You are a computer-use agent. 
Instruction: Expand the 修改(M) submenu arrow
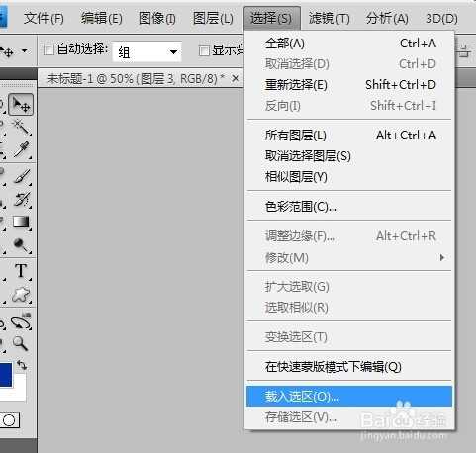coord(442,257)
